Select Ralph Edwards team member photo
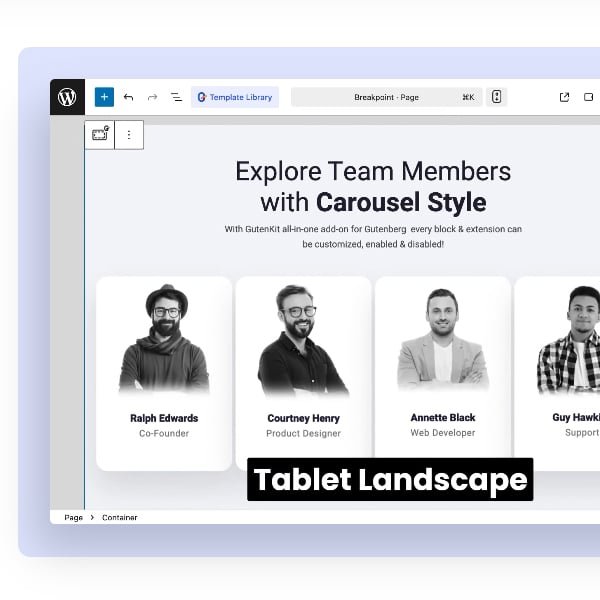Image resolution: width=600 pixels, height=600 pixels. [x=164, y=340]
